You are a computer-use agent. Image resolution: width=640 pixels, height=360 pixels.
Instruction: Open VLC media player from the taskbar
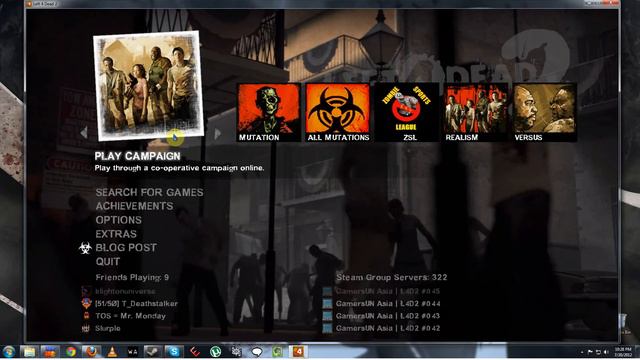(112, 351)
